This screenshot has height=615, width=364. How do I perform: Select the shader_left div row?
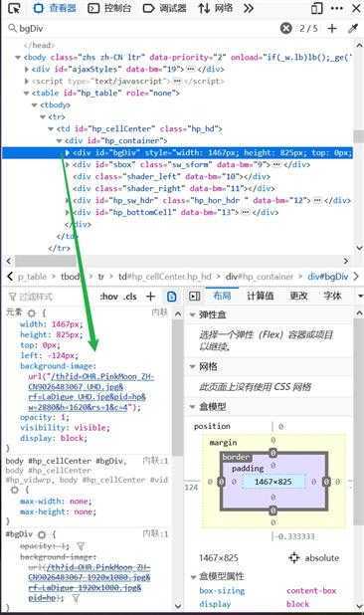[171, 176]
